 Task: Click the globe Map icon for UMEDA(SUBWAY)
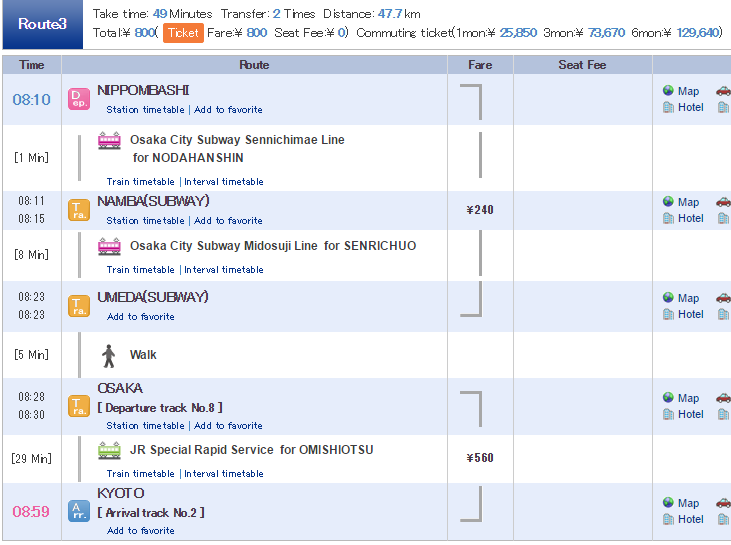point(668,297)
